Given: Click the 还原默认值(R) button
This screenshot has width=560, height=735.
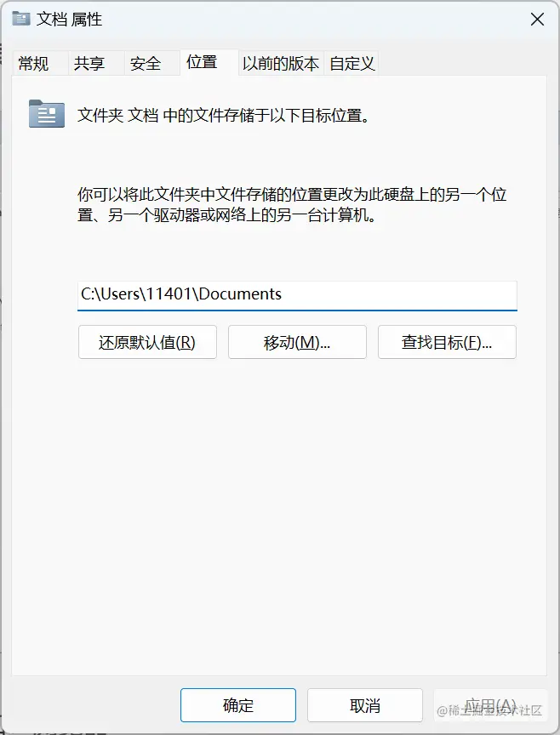Looking at the screenshot, I should 147,342.
